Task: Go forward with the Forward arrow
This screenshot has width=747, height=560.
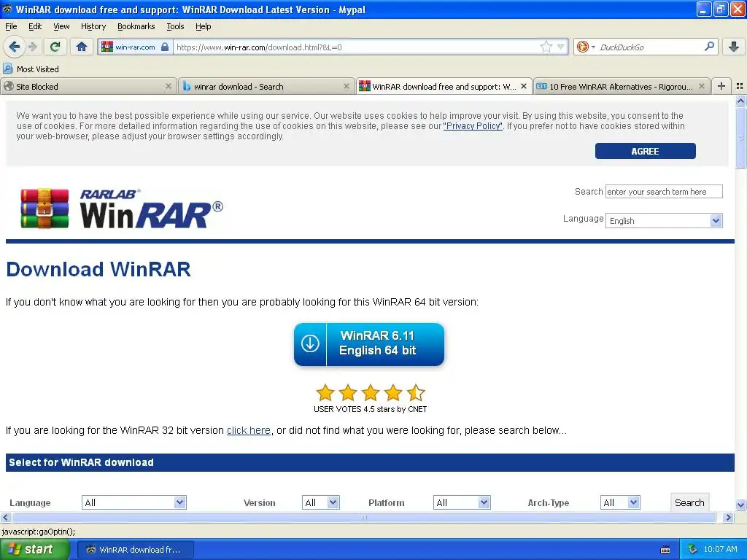Action: pyautogui.click(x=33, y=47)
